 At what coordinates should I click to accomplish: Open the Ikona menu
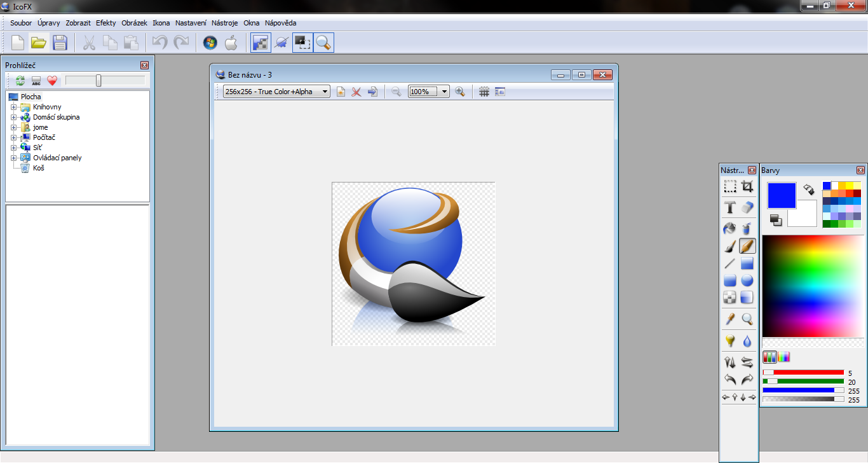coord(161,23)
